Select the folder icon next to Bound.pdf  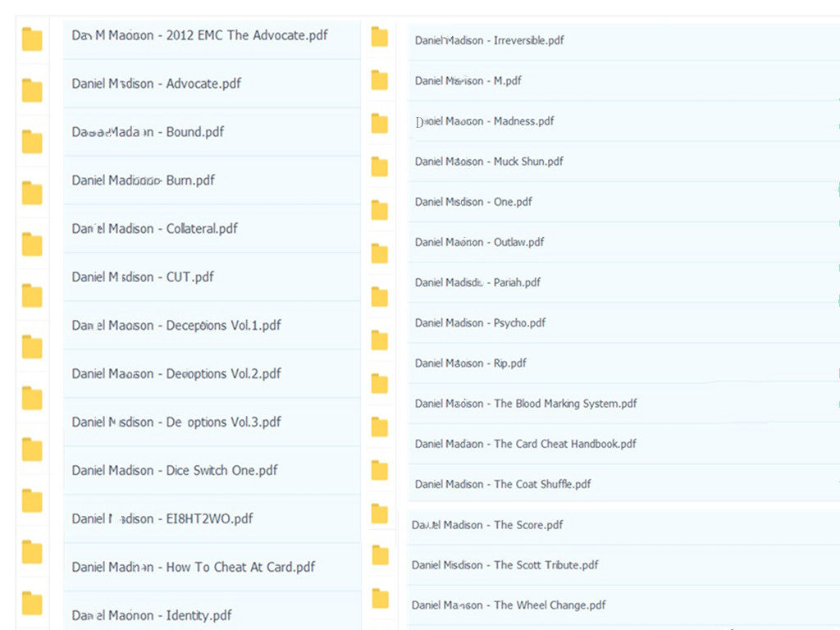click(x=32, y=141)
